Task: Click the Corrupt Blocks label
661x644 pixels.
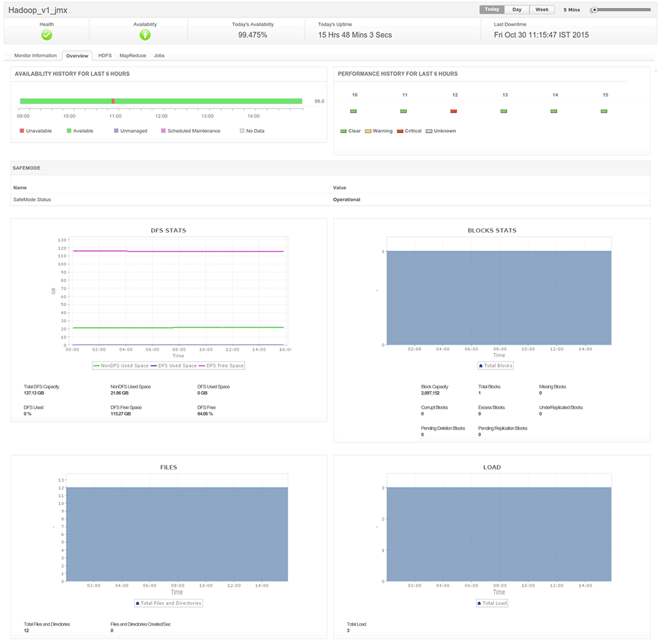Action: tap(434, 407)
